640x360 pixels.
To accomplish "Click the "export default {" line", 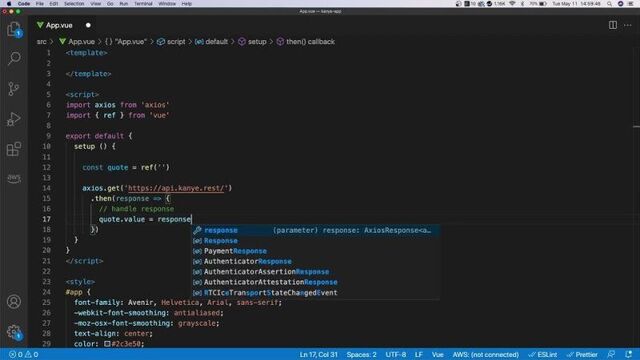I will (x=99, y=136).
